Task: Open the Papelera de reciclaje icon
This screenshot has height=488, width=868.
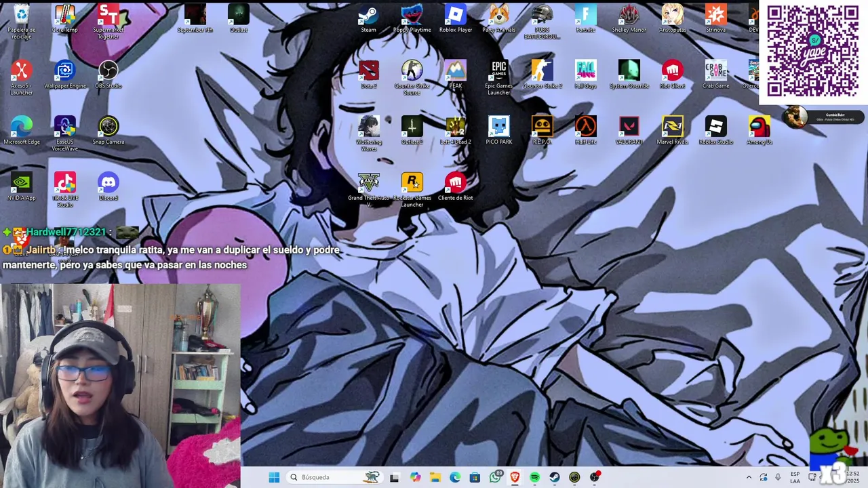Action: pos(21,22)
